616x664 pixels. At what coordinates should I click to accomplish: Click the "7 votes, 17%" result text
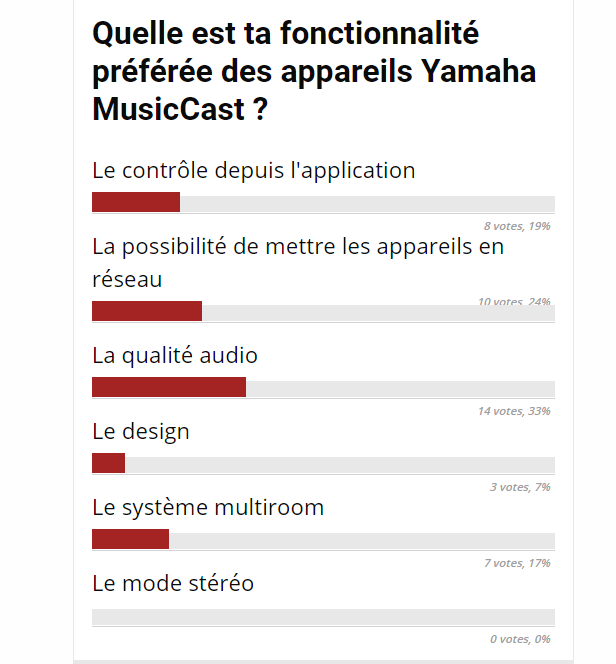click(517, 563)
